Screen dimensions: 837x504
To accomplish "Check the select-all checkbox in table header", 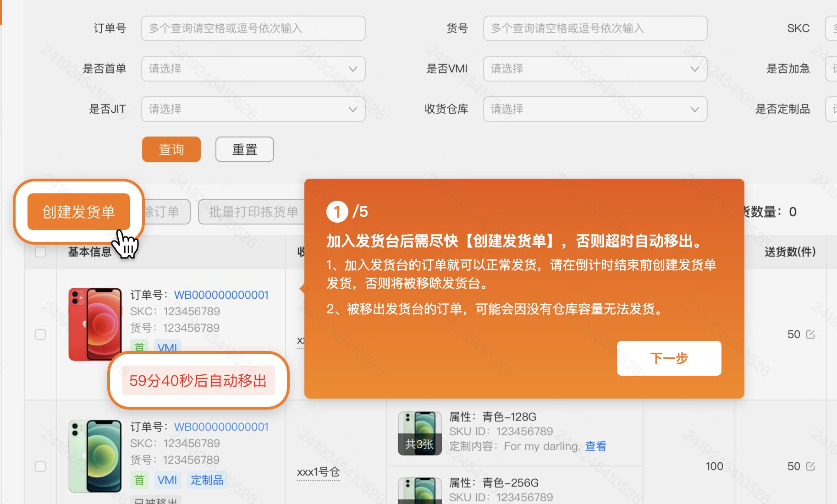I will 40,252.
